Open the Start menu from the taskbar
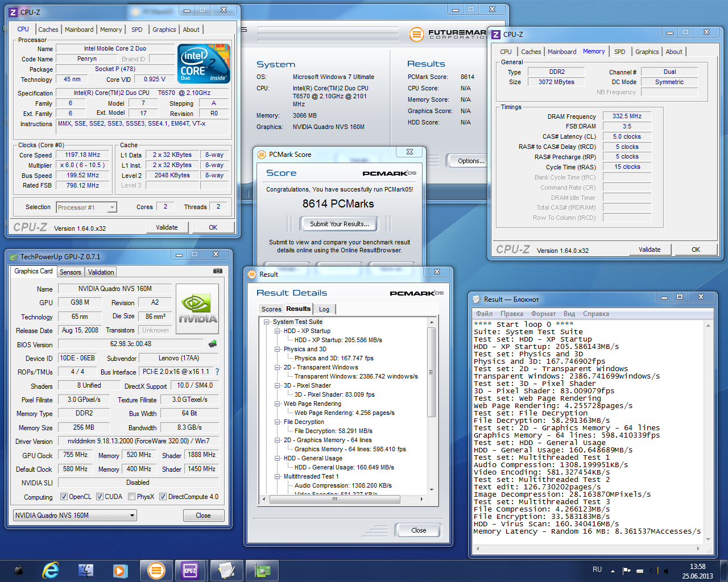 coord(18,570)
